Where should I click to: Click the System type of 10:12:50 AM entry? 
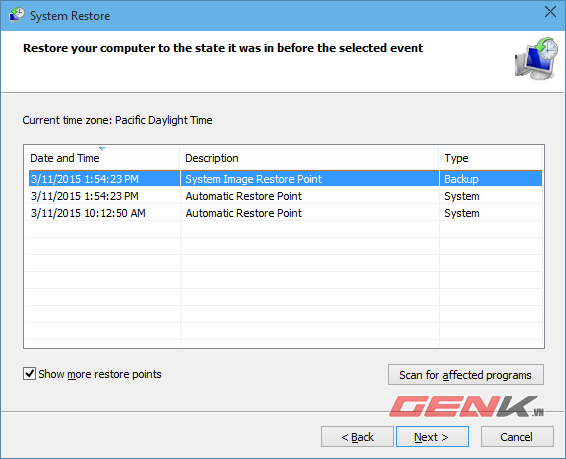coord(462,213)
